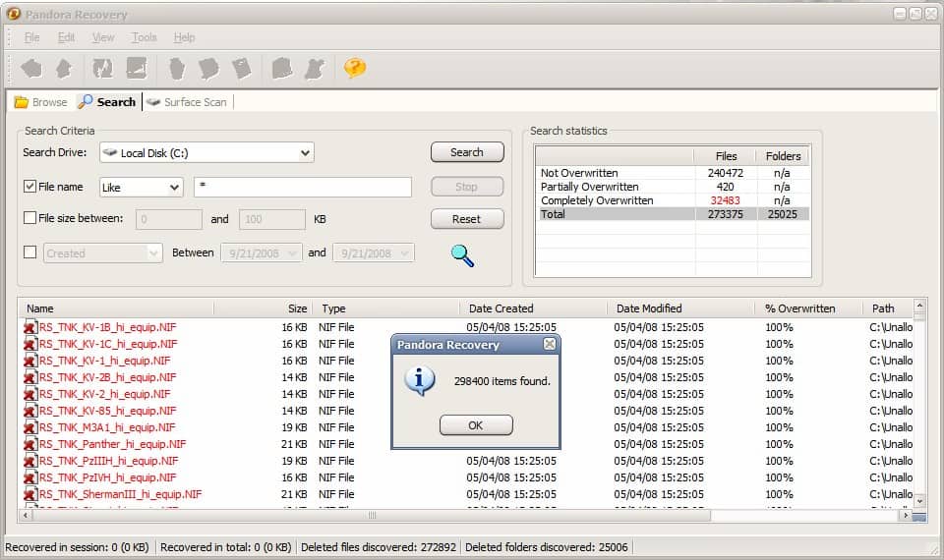Close the Pandora Recovery message dialog
Image resolution: width=944 pixels, height=560 pixels.
(x=549, y=344)
